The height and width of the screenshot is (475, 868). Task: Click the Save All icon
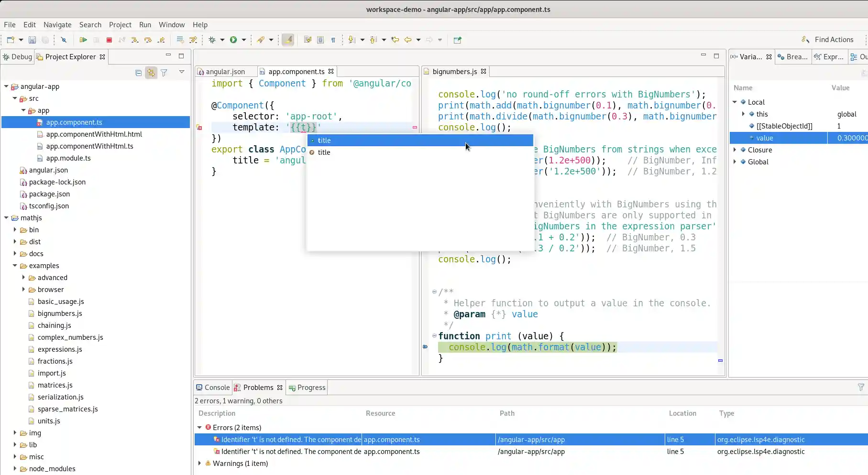click(x=45, y=40)
